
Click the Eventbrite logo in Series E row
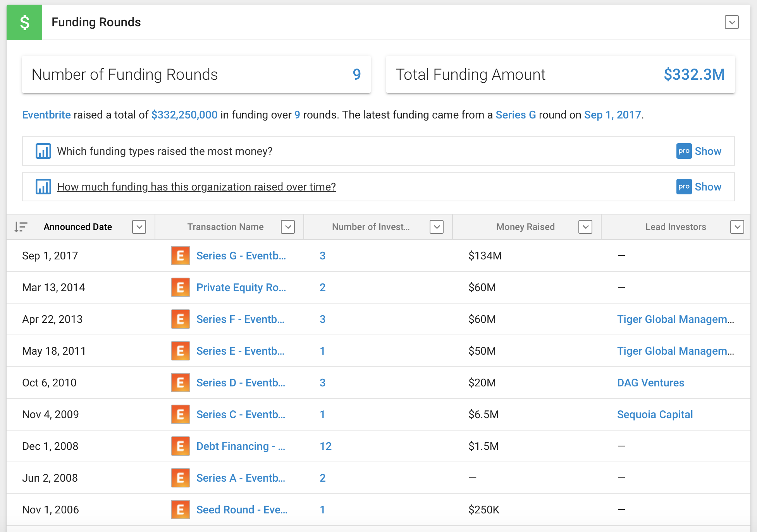click(x=181, y=351)
